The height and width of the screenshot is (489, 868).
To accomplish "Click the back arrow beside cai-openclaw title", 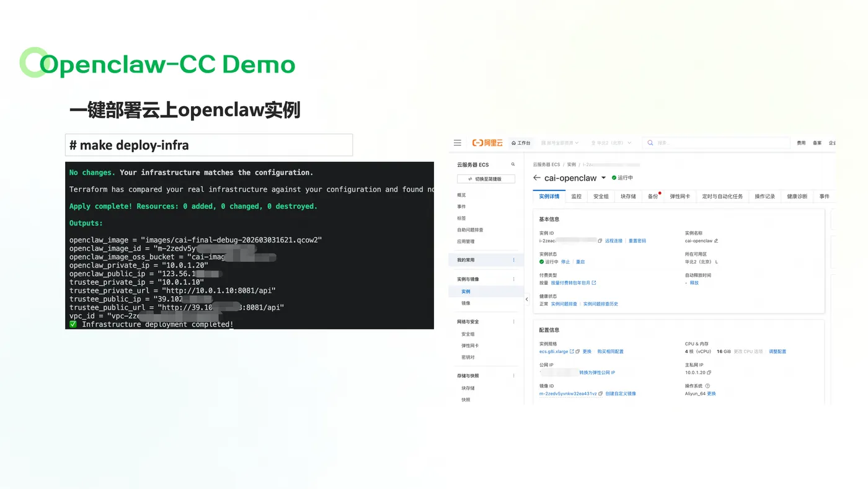I will point(537,178).
